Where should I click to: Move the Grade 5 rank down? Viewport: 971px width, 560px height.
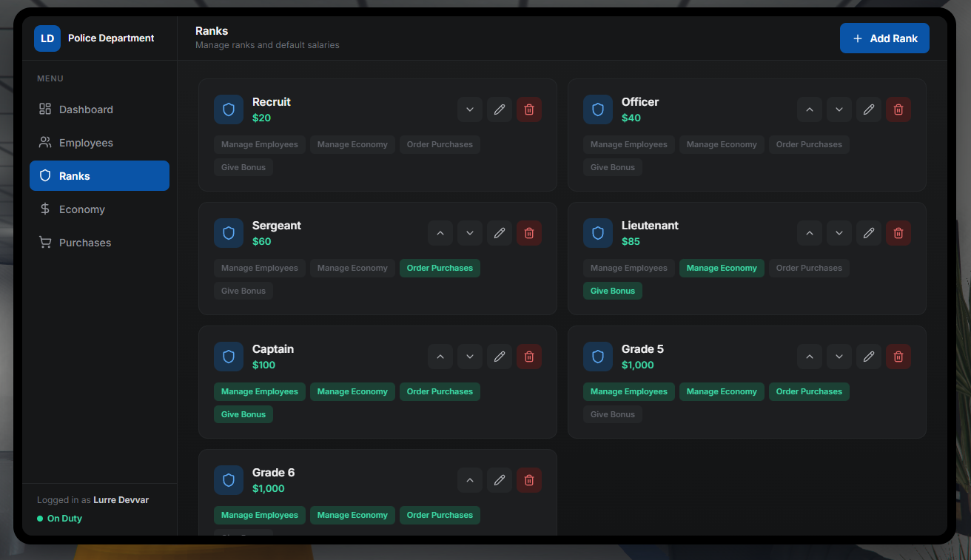tap(839, 357)
